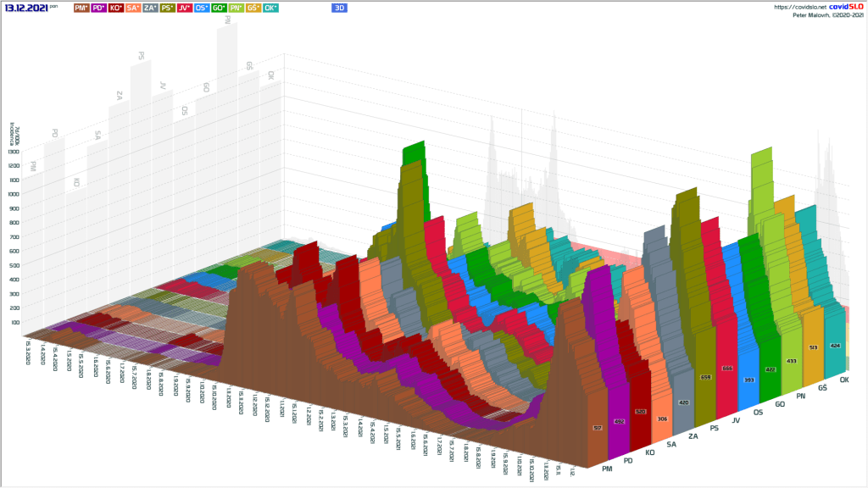
Task: Toggle the purple PD region button
Action: pyautogui.click(x=98, y=8)
